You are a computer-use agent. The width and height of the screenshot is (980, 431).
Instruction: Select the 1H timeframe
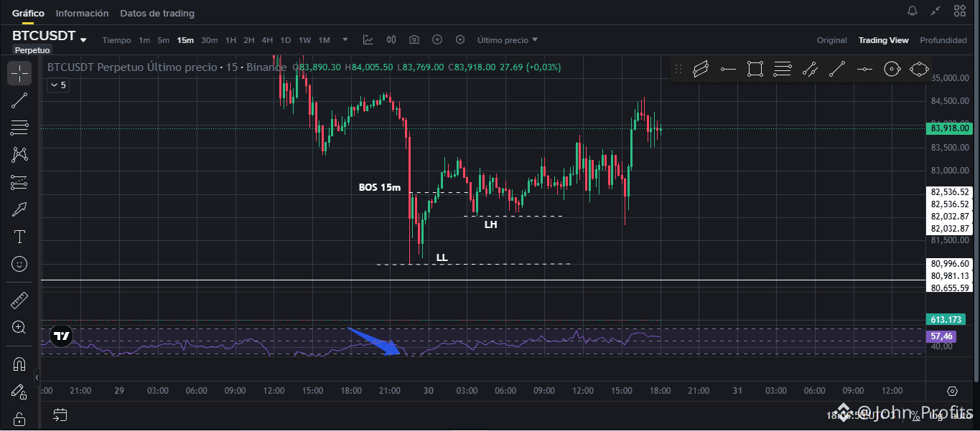[230, 40]
